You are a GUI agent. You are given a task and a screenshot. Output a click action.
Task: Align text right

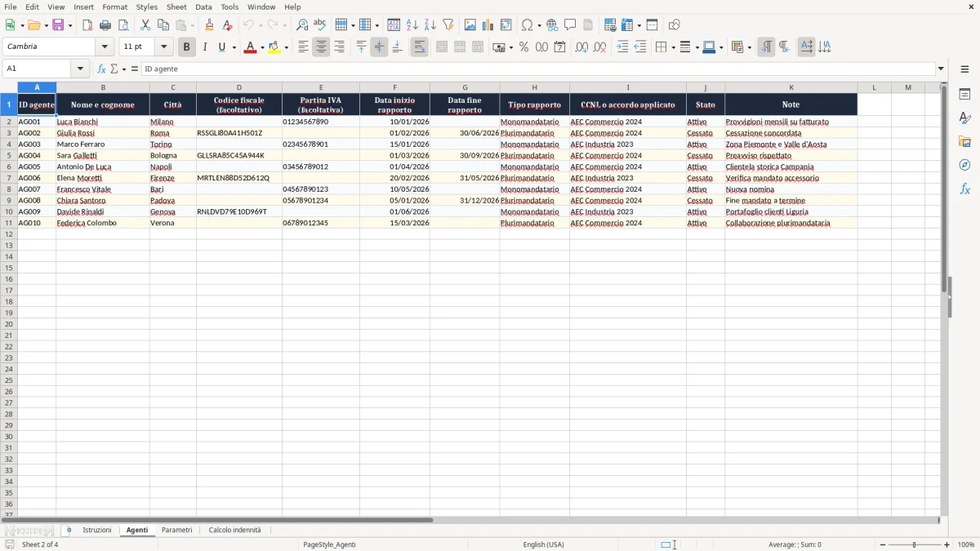[339, 47]
